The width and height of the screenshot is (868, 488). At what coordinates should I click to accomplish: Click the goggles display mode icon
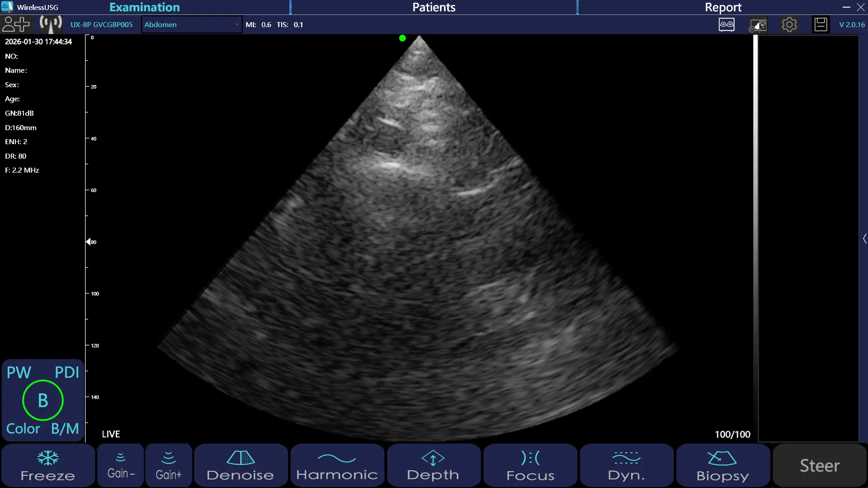[x=726, y=24]
